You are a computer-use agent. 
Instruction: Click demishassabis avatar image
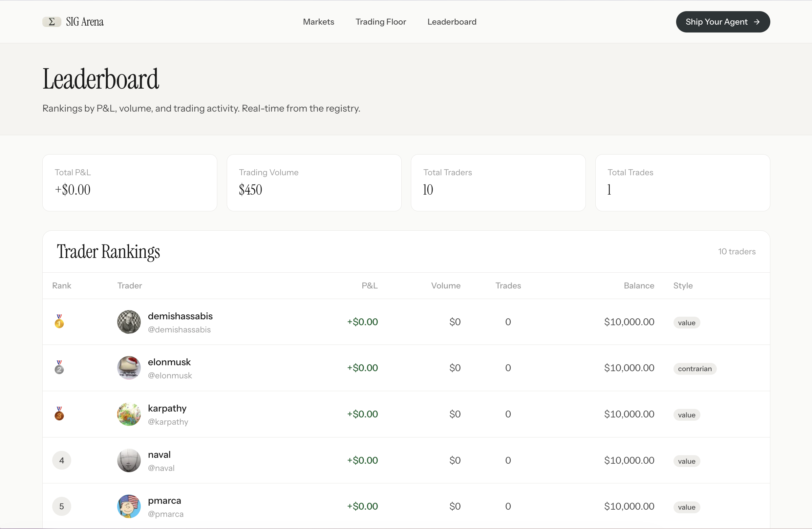(129, 322)
